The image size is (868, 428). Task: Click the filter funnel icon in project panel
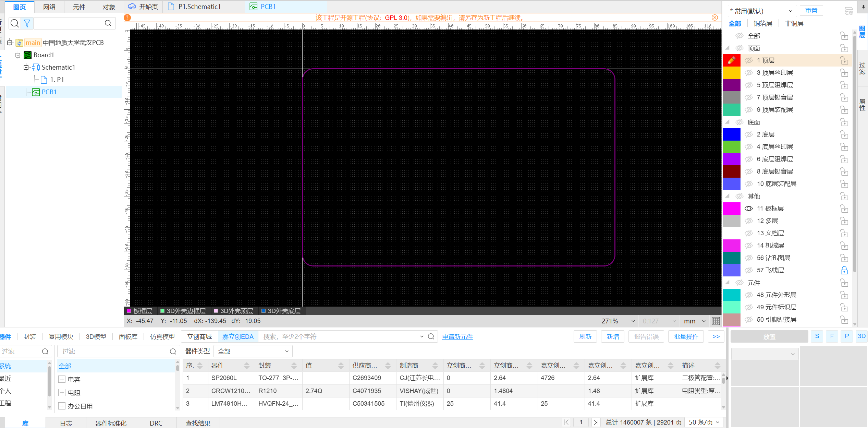tap(27, 23)
